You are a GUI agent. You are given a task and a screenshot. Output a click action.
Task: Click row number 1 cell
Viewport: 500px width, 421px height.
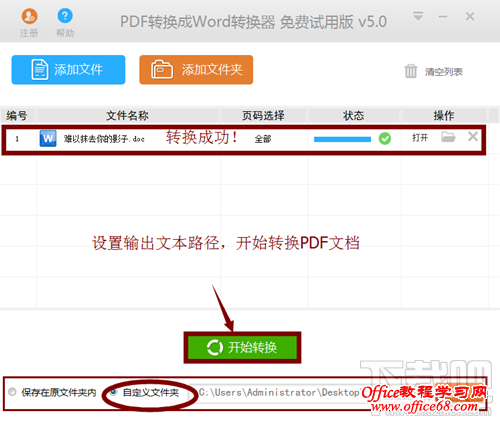[17, 139]
